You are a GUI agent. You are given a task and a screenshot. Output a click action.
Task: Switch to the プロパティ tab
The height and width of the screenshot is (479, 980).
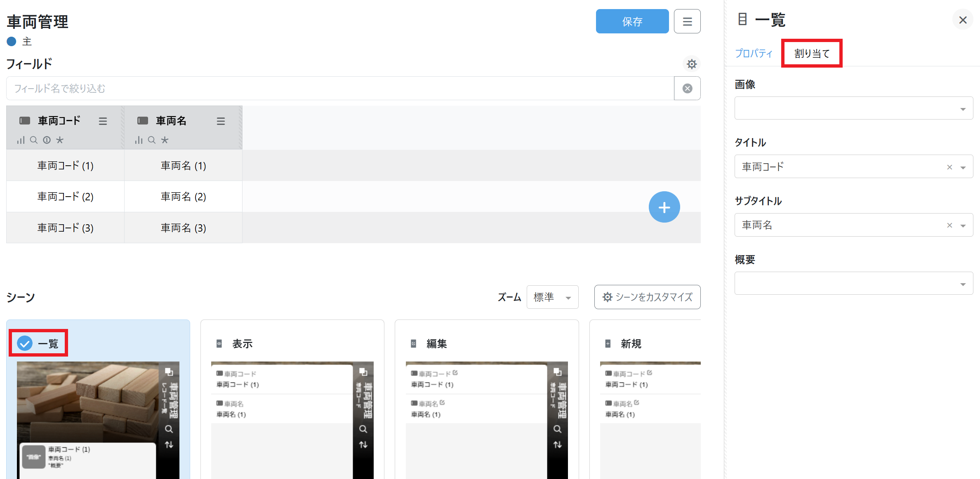click(x=754, y=53)
